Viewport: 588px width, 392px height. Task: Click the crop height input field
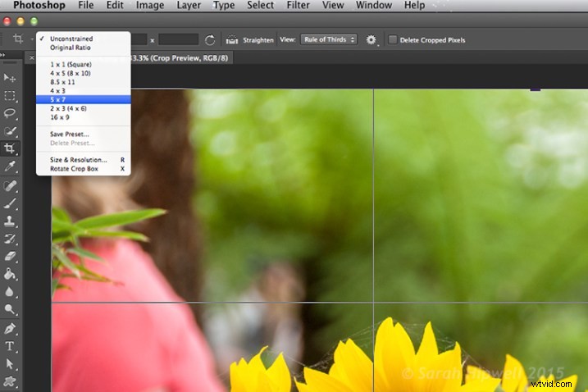[179, 39]
